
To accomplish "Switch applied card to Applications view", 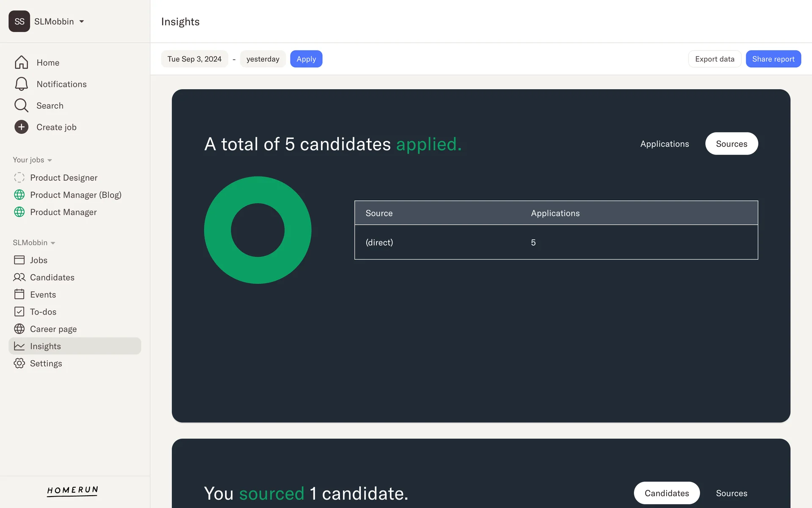I will (664, 144).
